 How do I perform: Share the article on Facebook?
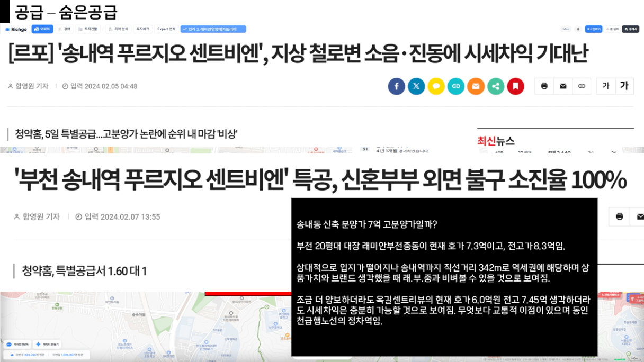coord(396,86)
